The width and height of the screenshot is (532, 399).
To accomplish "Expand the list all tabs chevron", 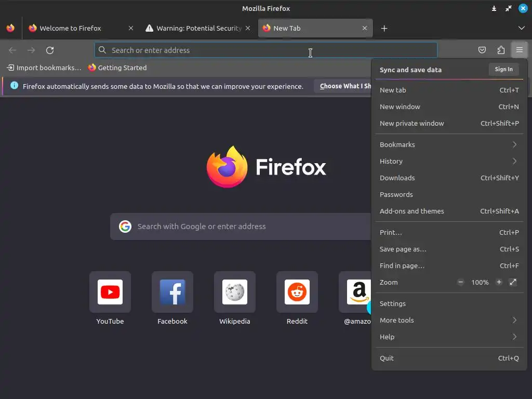I will pyautogui.click(x=522, y=28).
